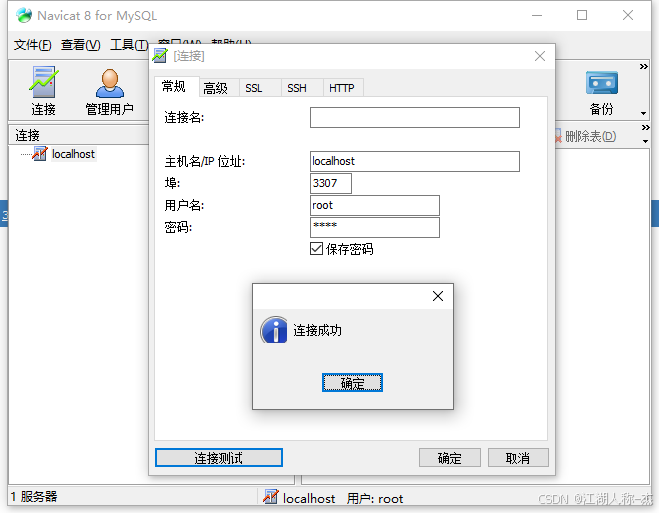
Task: Expand the main toolbar overflow chevron
Action: [x=643, y=66]
